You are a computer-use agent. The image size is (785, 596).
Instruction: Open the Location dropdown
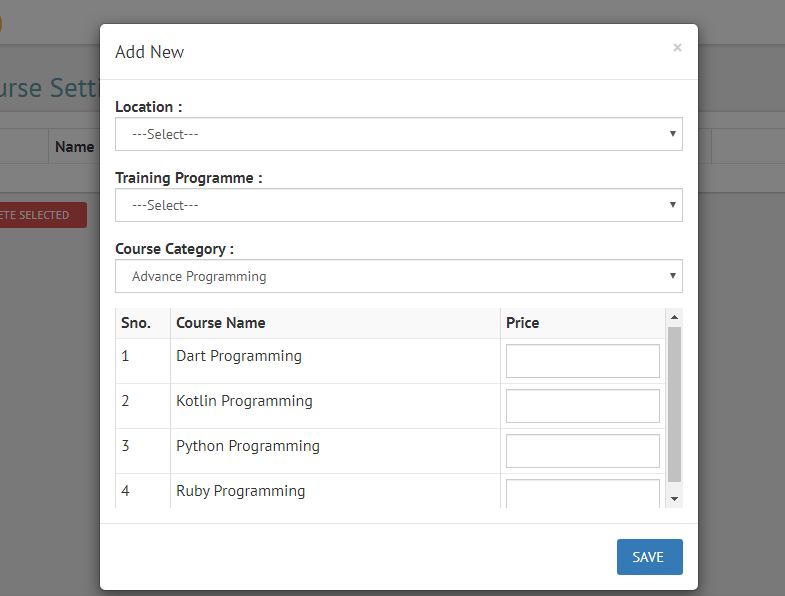pos(399,134)
